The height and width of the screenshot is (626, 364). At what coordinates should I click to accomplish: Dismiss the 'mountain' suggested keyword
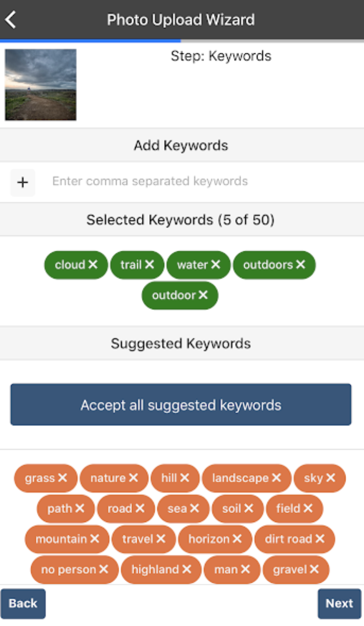pyautogui.click(x=95, y=539)
